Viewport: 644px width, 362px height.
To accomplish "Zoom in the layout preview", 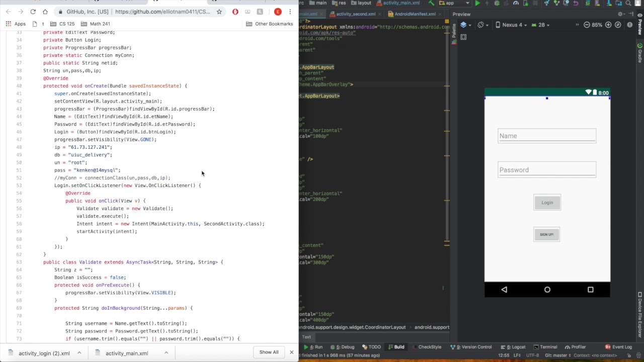I will coord(608,25).
